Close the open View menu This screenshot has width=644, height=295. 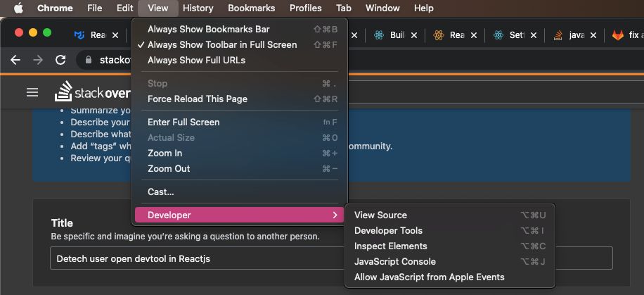click(x=158, y=8)
